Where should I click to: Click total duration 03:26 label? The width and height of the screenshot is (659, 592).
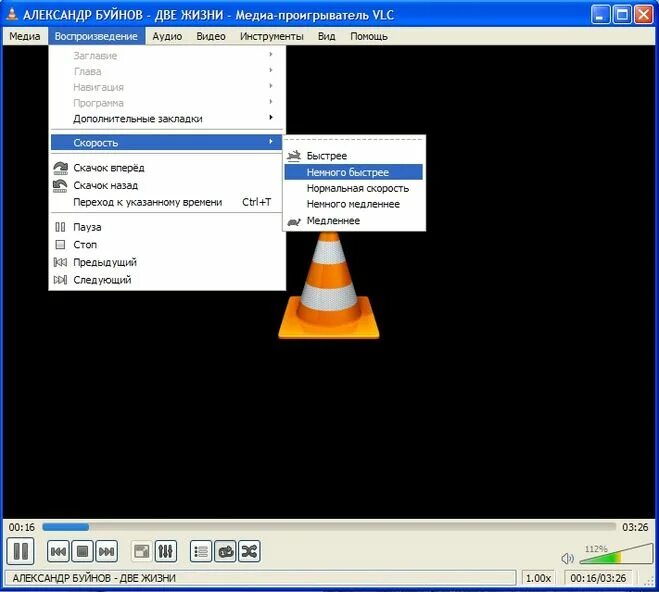(x=635, y=527)
